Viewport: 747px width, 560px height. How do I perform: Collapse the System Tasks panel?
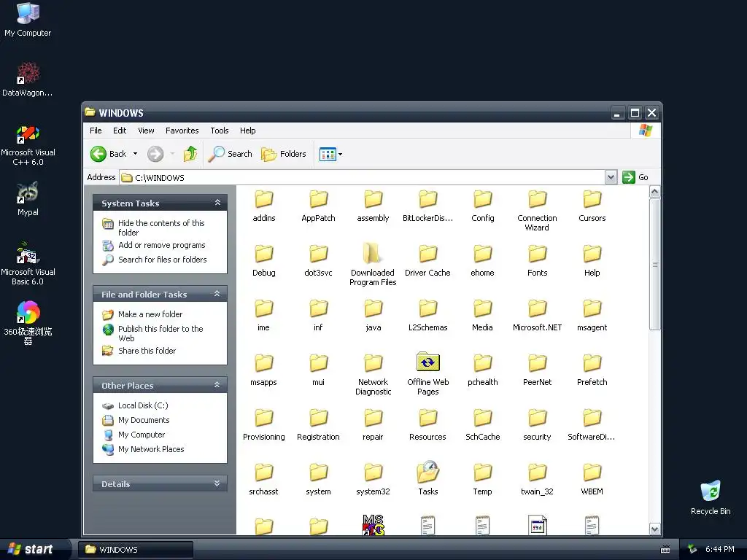(217, 203)
